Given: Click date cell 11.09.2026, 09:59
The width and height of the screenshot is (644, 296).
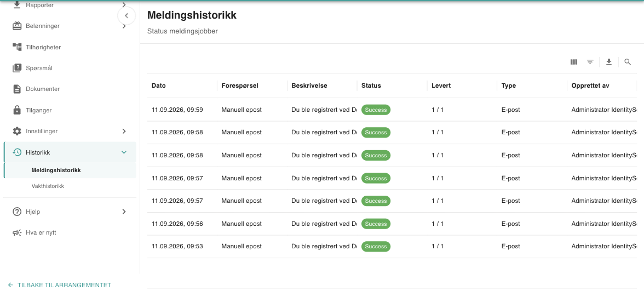Looking at the screenshot, I should tap(177, 110).
